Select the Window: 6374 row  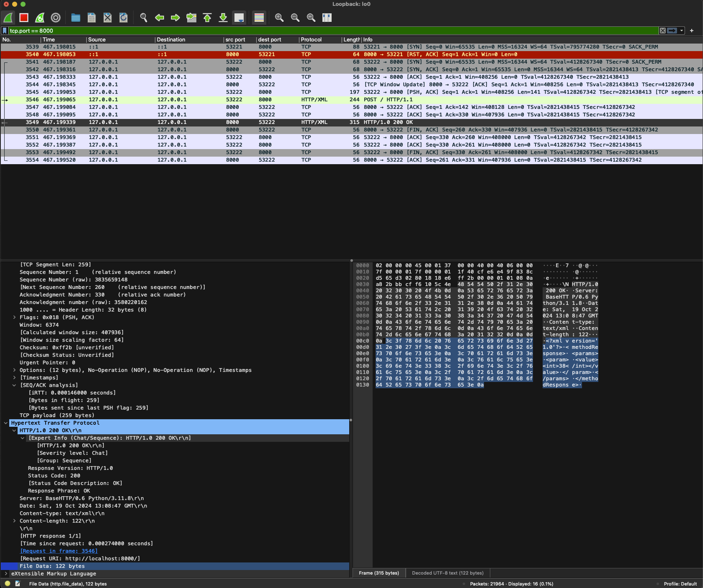(175, 325)
